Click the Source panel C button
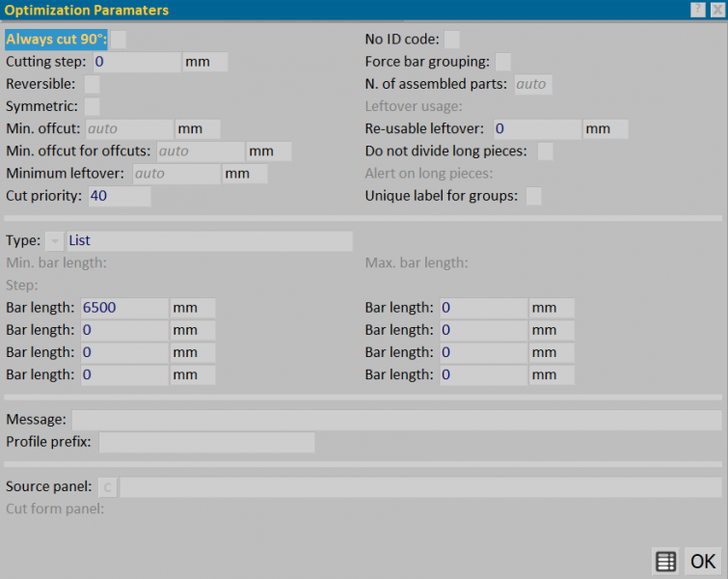 tap(108, 487)
